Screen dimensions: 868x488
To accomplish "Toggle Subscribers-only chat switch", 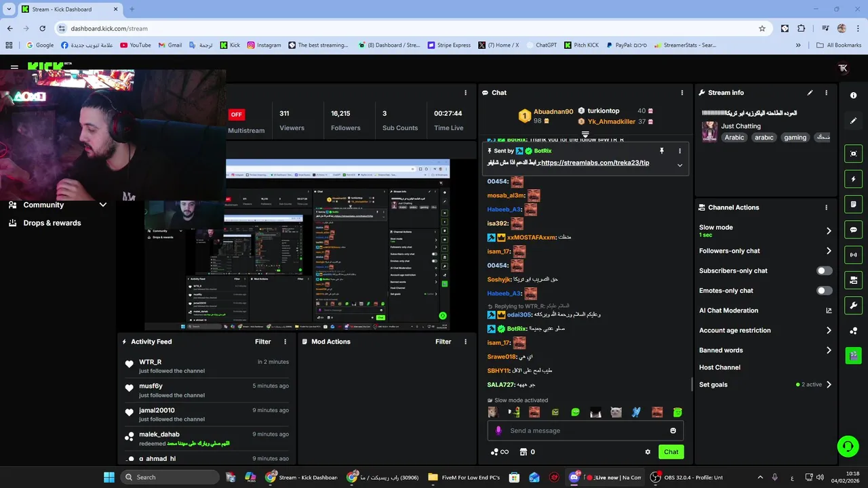I will coord(824,270).
